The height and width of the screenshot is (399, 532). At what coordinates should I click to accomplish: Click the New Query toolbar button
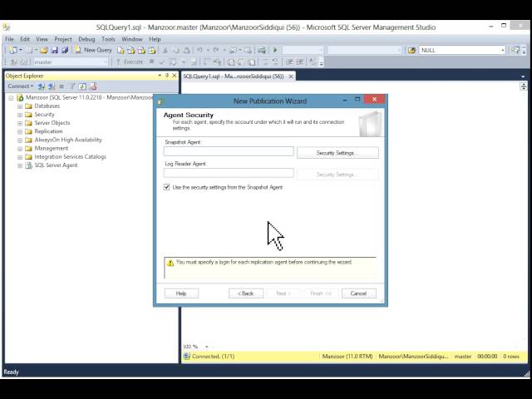[x=93, y=50]
